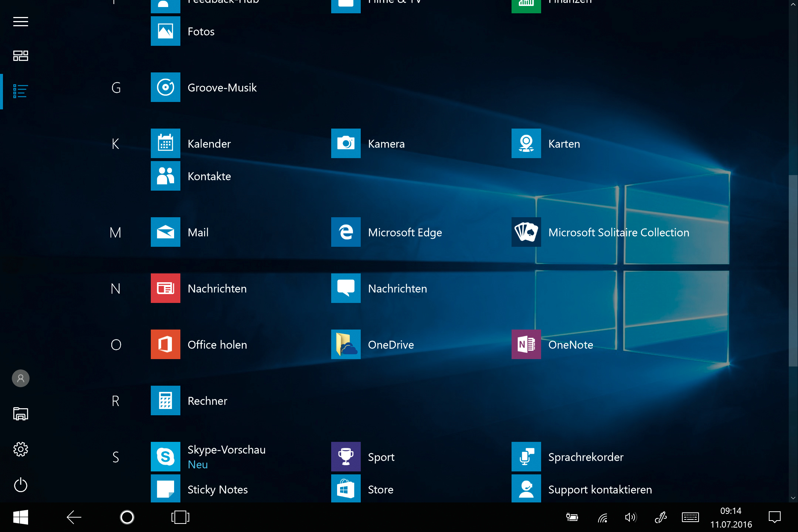This screenshot has width=798, height=532.
Task: Click the user account avatar
Action: coord(21,378)
